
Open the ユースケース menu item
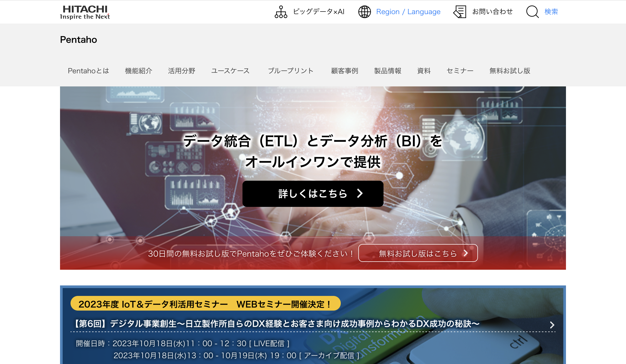tap(230, 71)
